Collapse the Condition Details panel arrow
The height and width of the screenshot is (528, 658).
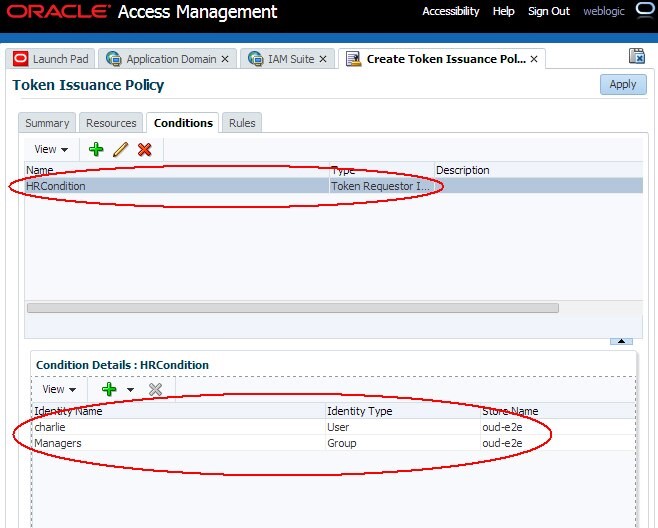[x=621, y=341]
